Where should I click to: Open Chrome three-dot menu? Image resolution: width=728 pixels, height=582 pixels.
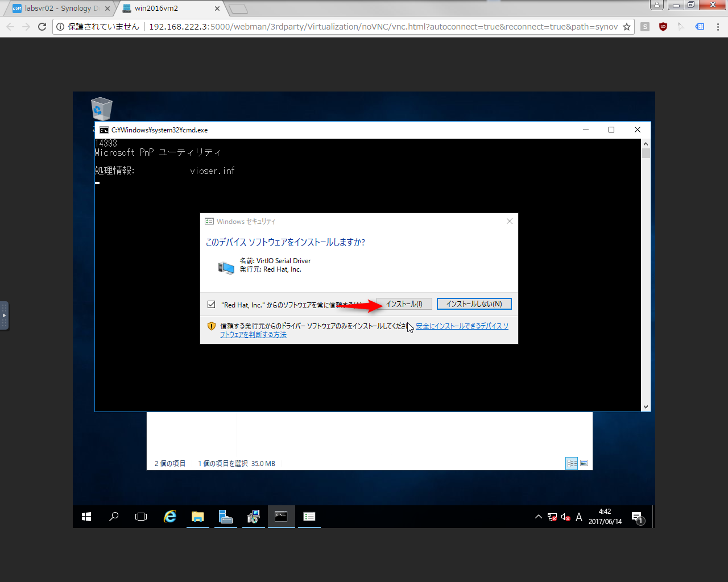click(x=718, y=27)
